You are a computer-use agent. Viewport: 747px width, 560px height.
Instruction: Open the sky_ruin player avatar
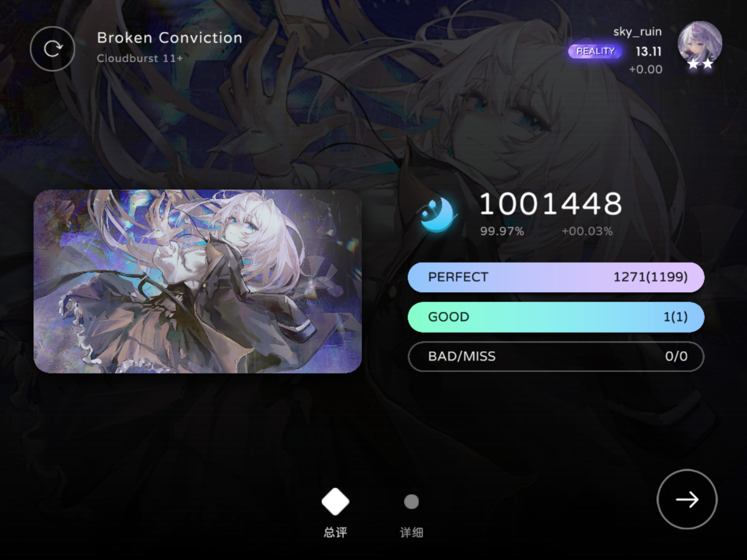(x=700, y=43)
